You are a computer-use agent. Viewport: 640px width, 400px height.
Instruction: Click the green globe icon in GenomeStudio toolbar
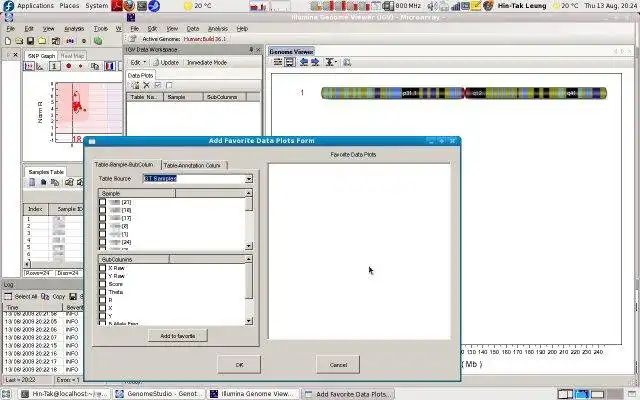[98, 41]
